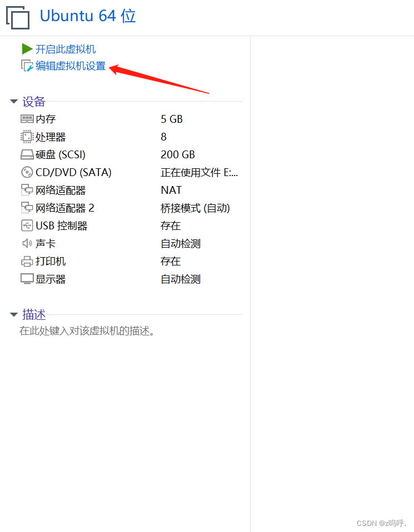Click the sound card (声卡) speaker icon
The width and height of the screenshot is (414, 532).
coord(27,243)
